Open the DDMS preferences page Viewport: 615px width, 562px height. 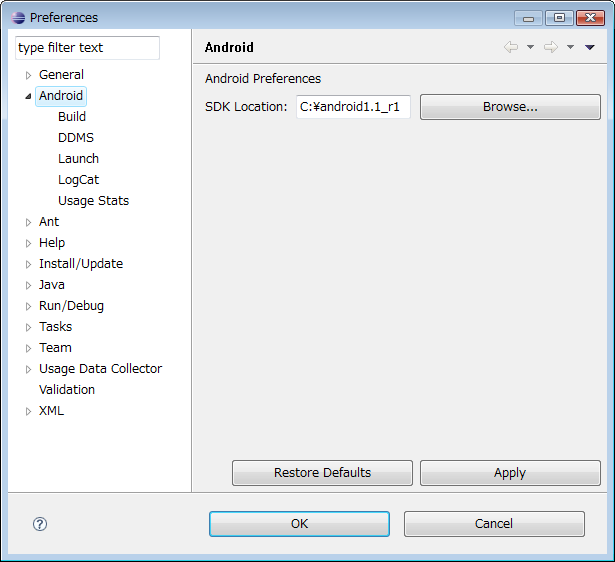tap(76, 138)
